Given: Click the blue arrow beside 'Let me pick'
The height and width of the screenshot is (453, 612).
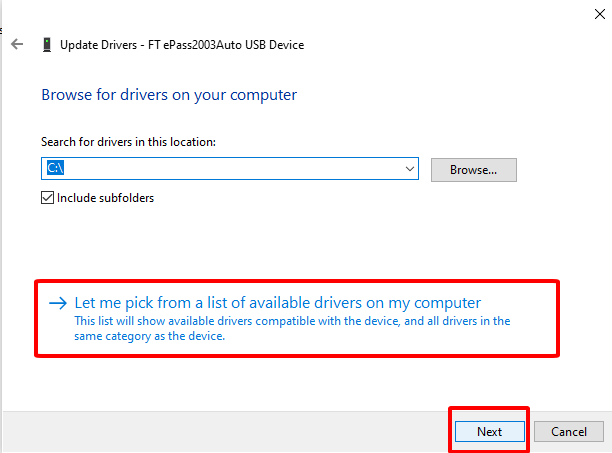Looking at the screenshot, I should [58, 303].
